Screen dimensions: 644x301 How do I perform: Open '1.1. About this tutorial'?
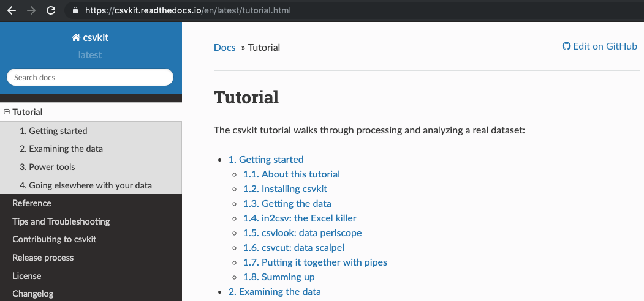(292, 174)
